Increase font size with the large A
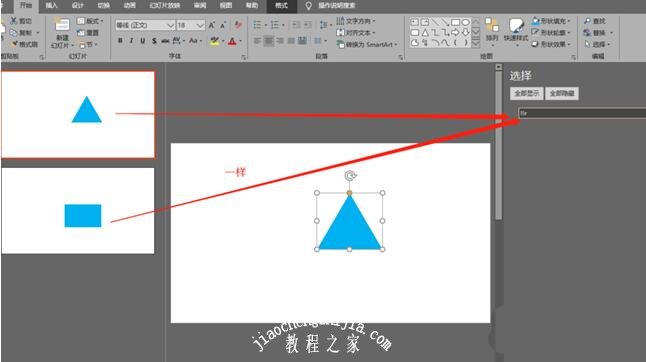 point(212,25)
